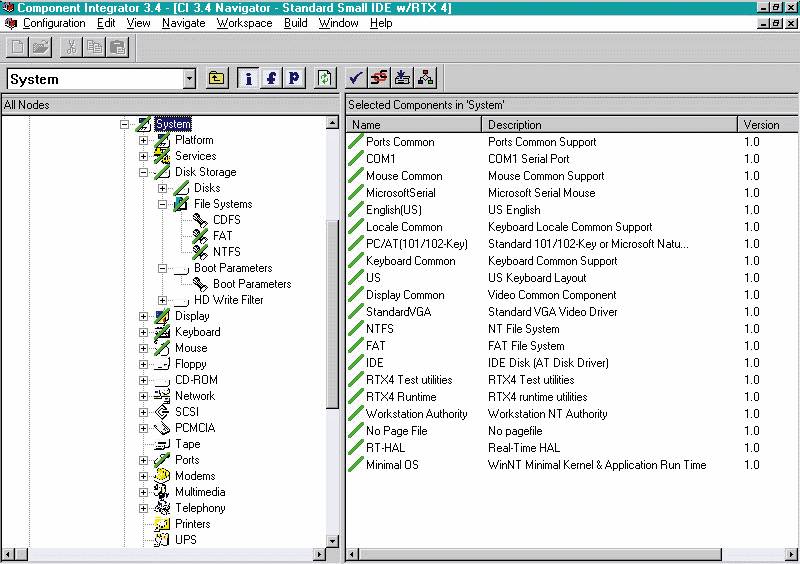
Task: Click the build/download image icon
Action: 402,78
